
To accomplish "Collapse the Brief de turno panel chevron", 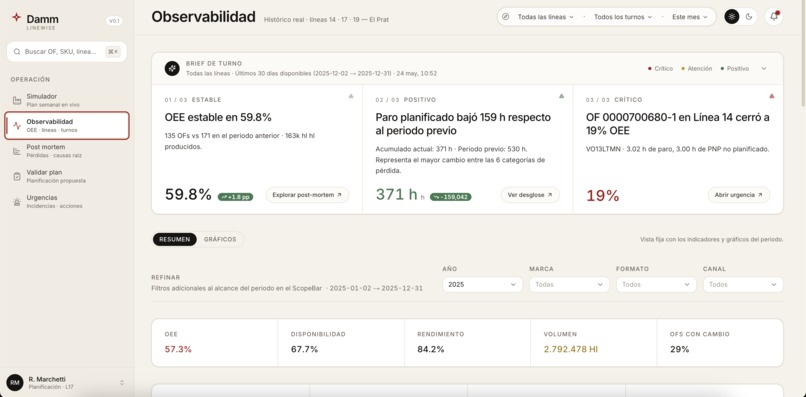I will pyautogui.click(x=764, y=68).
